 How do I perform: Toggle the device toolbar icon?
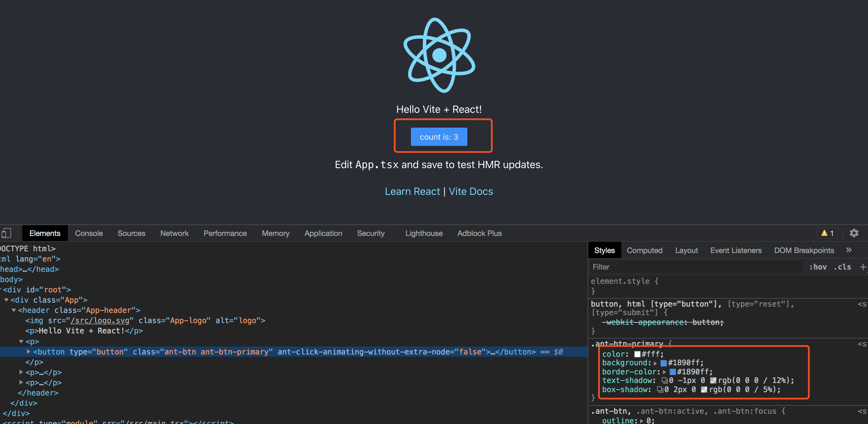tap(7, 233)
